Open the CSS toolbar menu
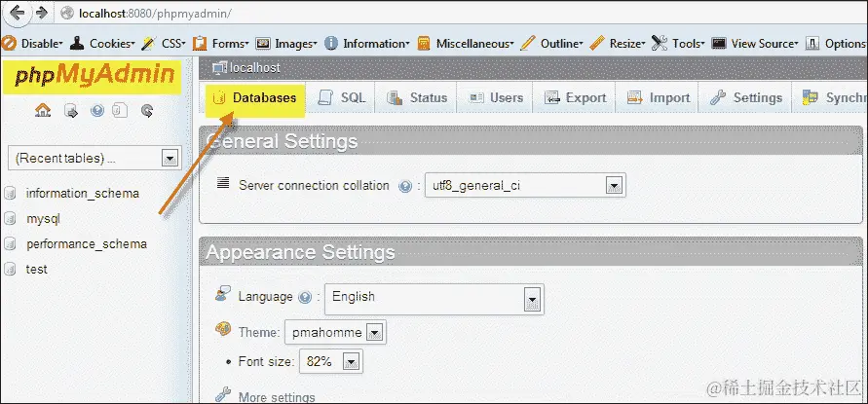The width and height of the screenshot is (868, 404). pyautogui.click(x=164, y=43)
